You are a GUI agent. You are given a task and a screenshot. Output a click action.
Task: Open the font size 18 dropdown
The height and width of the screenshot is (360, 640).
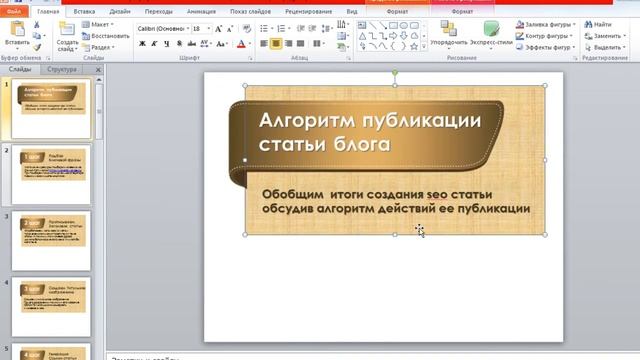209,29
